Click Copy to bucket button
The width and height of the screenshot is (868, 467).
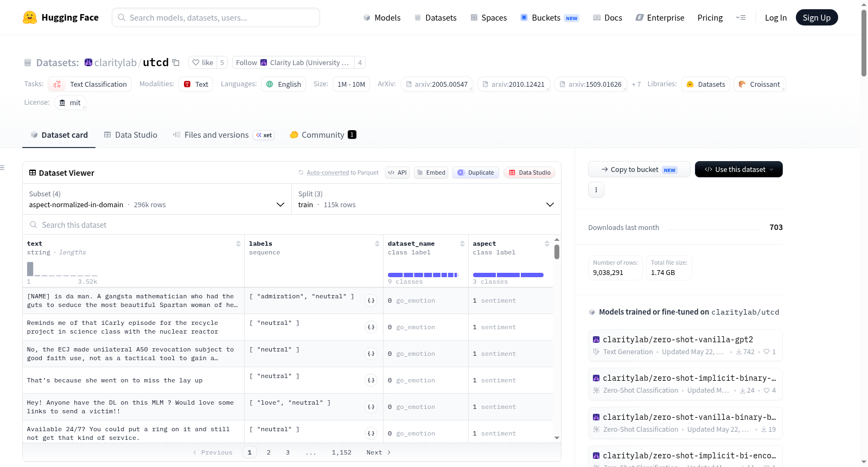tap(639, 169)
